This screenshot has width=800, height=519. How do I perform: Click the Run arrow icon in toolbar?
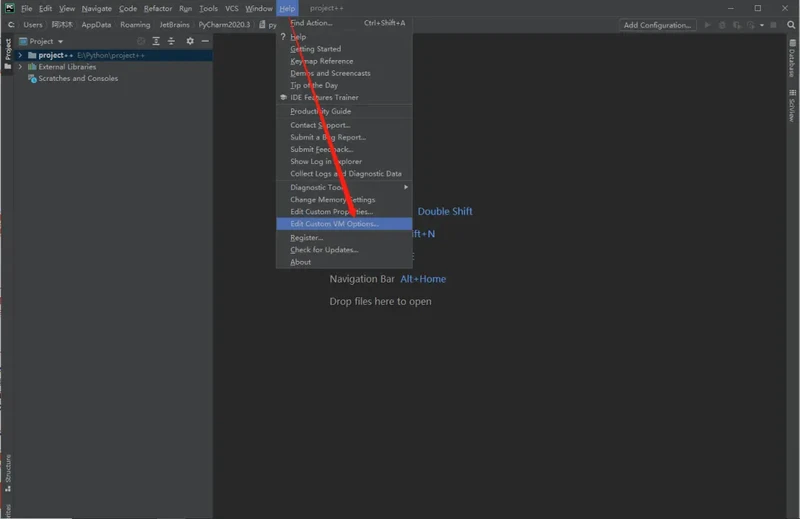[708, 25]
